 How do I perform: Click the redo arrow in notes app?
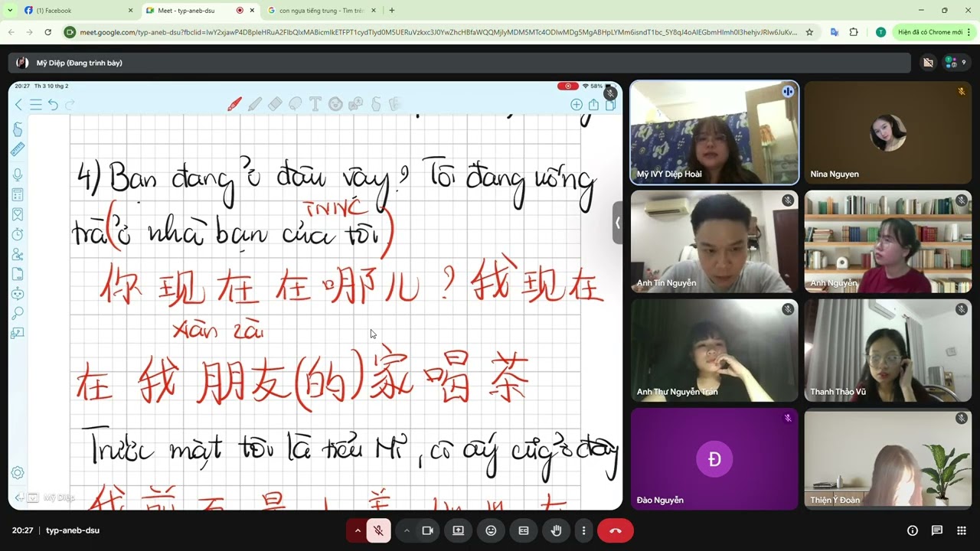(70, 105)
